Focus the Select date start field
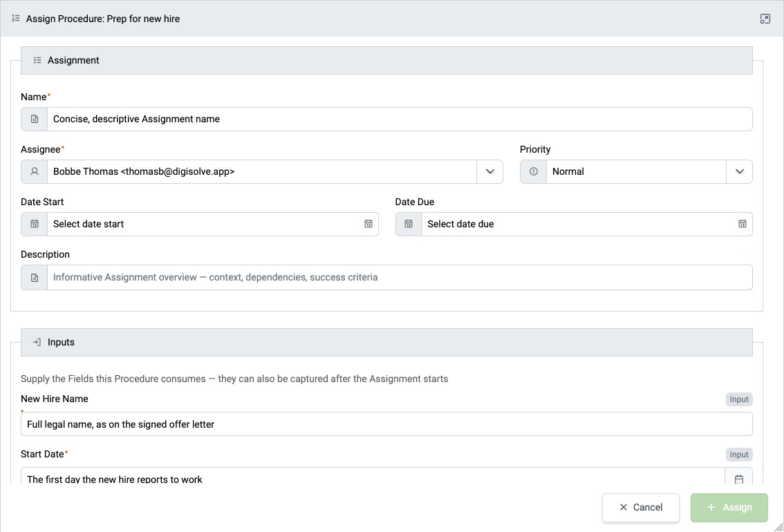The width and height of the screenshot is (784, 532). point(212,225)
